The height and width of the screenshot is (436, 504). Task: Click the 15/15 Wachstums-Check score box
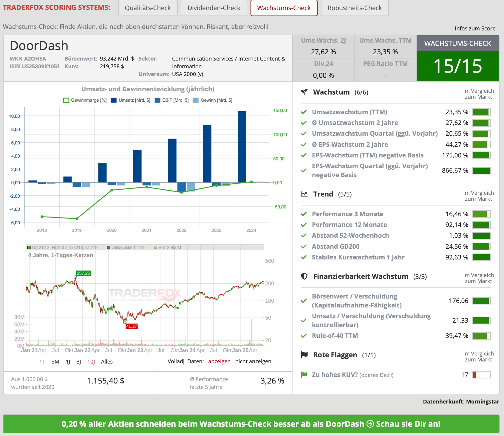pos(457,66)
